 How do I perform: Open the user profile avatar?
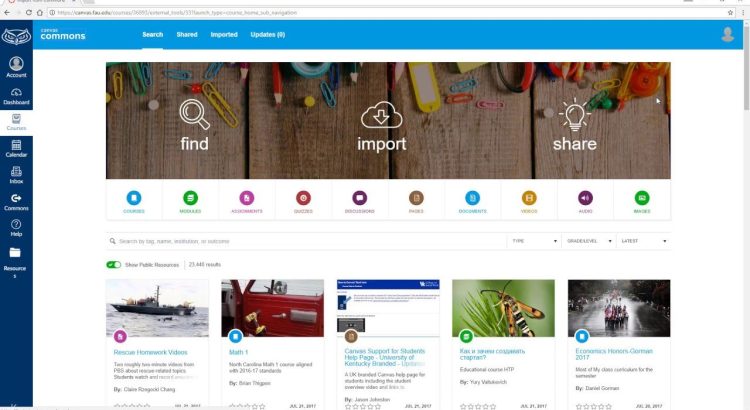click(727, 35)
